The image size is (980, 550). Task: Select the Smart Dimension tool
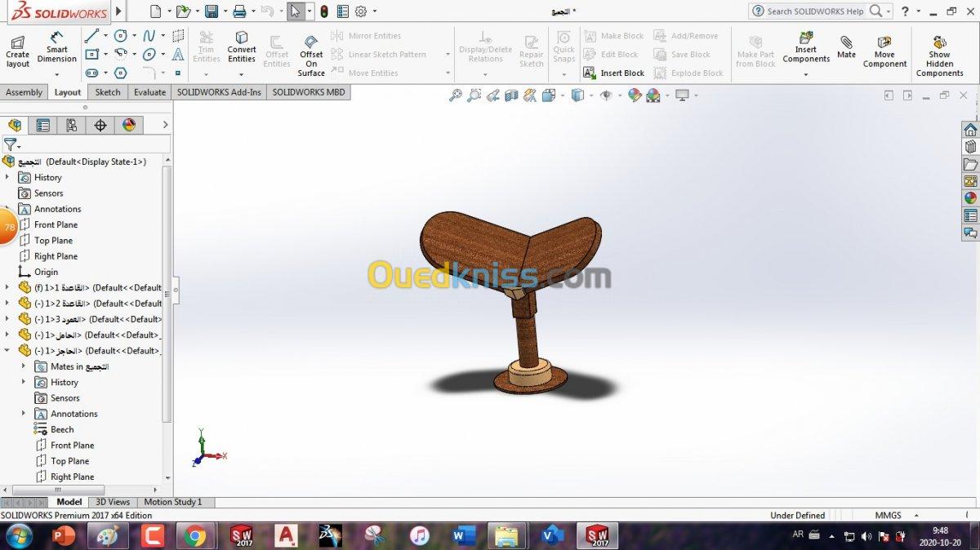pos(57,47)
